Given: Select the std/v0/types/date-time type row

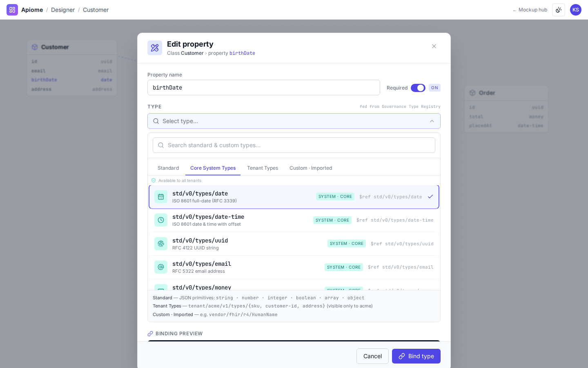Looking at the screenshot, I should (294, 220).
